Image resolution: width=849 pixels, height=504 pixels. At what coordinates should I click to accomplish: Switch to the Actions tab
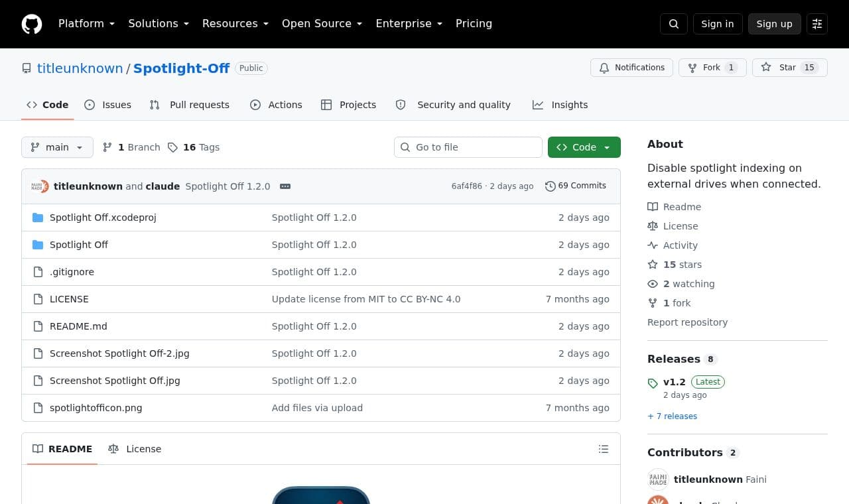[277, 105]
